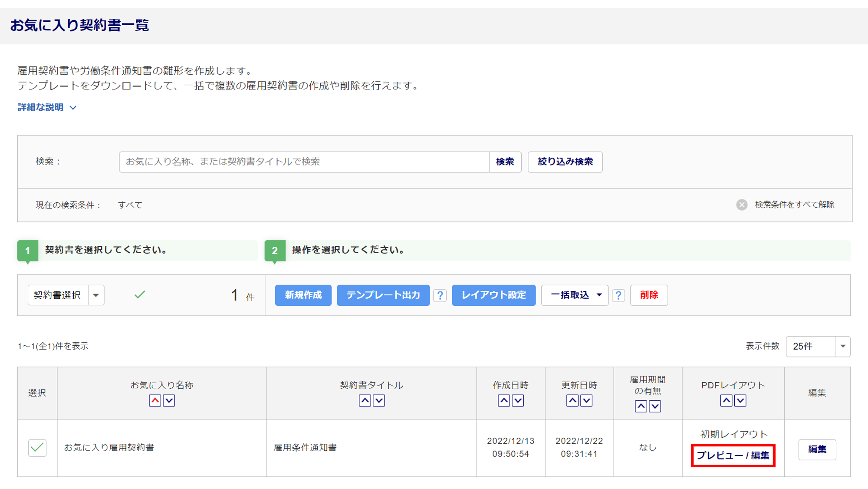868x489 pixels.
Task: Open the 契約書選択 dropdown
Action: click(96, 295)
